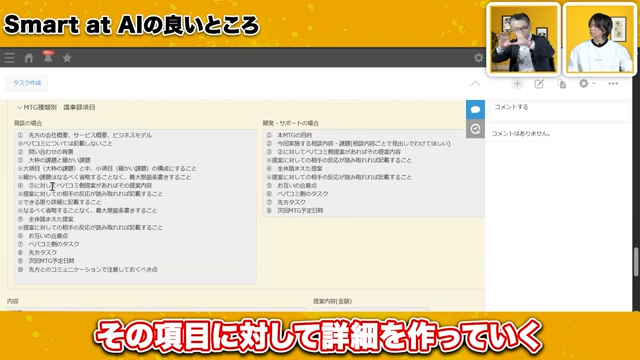
Task: Open the record settings gear dropdown
Action: point(587,84)
